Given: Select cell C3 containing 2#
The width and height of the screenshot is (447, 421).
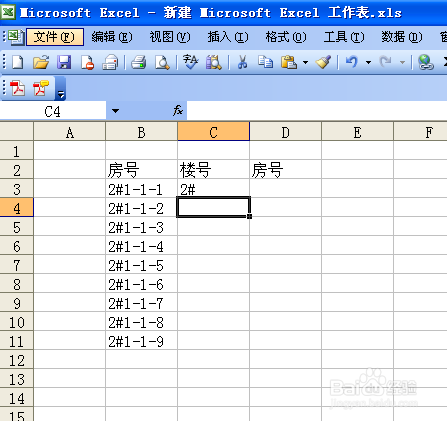Looking at the screenshot, I should click(213, 189).
